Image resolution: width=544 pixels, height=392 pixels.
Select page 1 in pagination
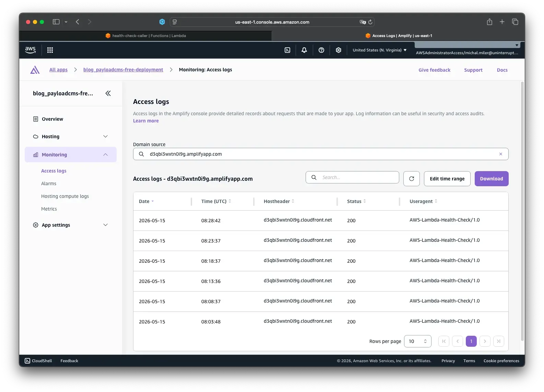(x=471, y=341)
